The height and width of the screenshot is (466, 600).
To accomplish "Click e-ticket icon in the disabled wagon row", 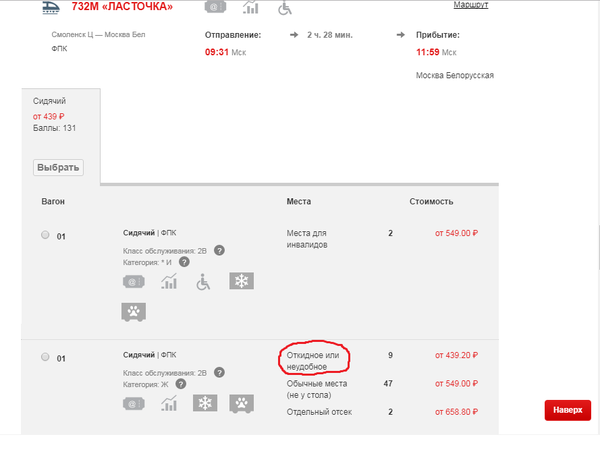I will 134,282.
